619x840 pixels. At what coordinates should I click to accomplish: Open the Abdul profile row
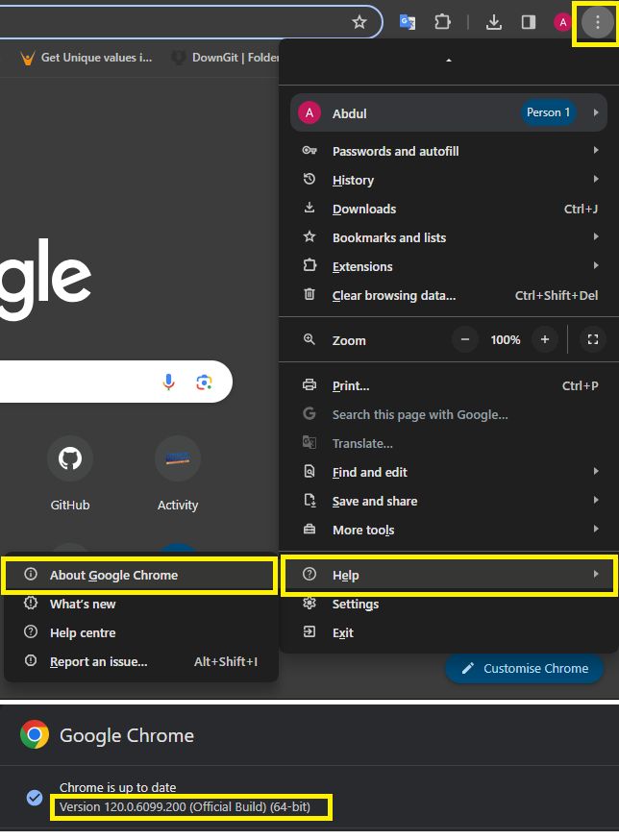[449, 113]
